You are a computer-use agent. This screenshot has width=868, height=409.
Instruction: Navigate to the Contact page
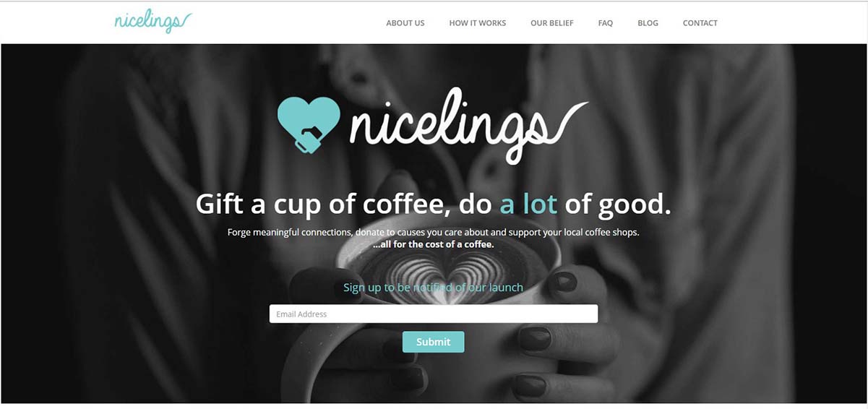(x=700, y=23)
